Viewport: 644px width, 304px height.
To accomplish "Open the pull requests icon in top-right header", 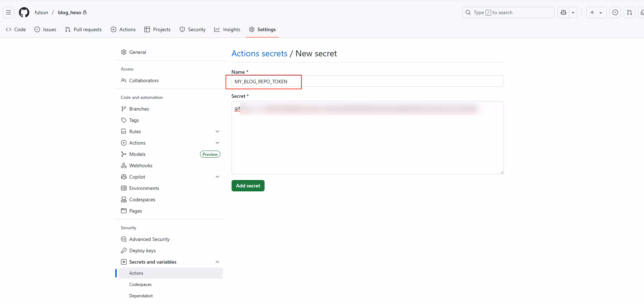I will [629, 12].
